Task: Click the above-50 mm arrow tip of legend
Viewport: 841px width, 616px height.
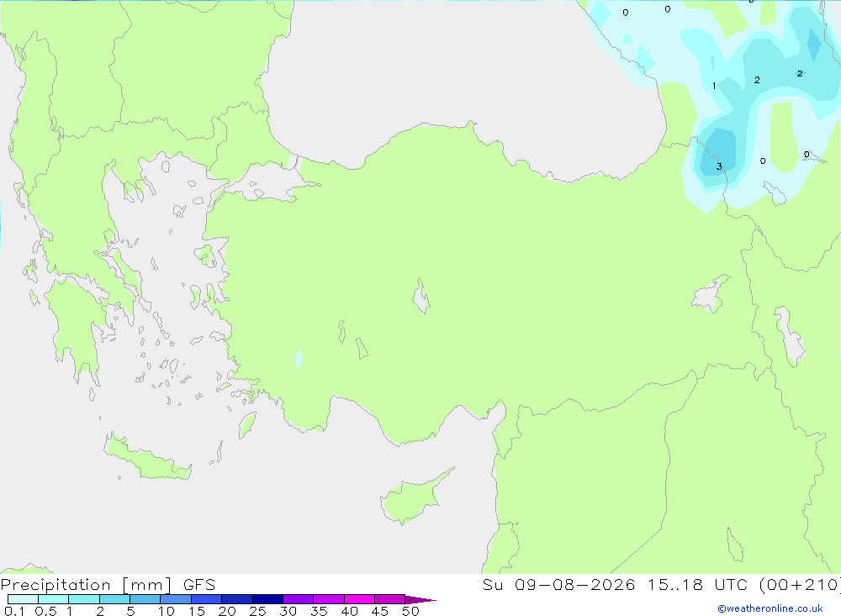Action: pos(420,600)
